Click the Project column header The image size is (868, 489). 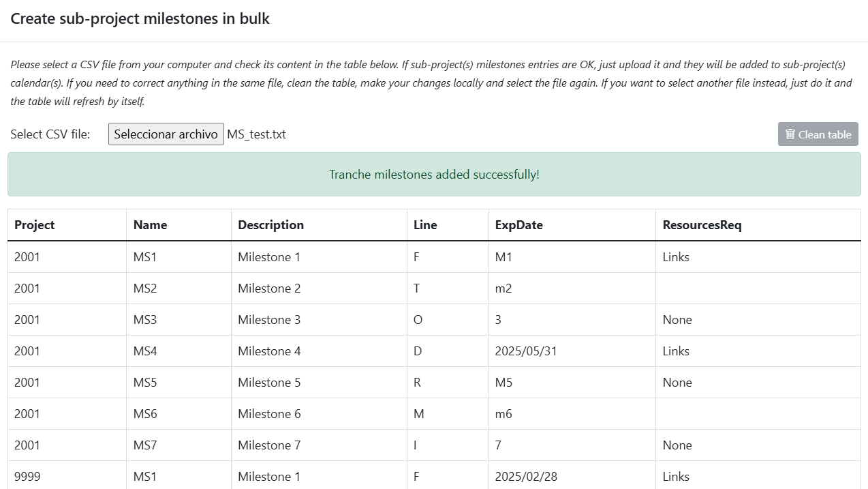coord(67,225)
